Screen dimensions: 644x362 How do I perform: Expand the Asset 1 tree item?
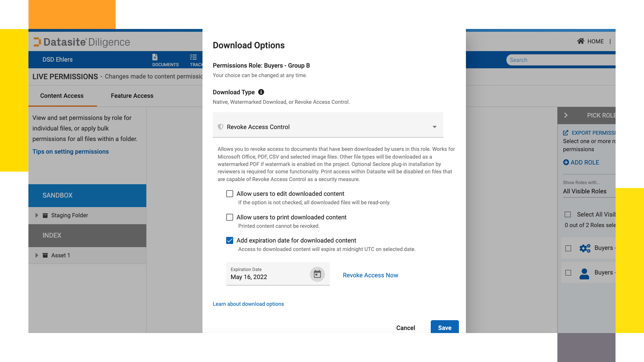tap(37, 255)
